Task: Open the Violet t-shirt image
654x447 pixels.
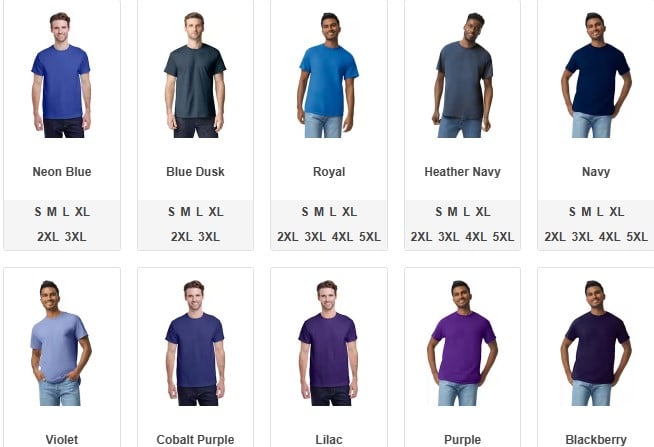Action: (61, 343)
